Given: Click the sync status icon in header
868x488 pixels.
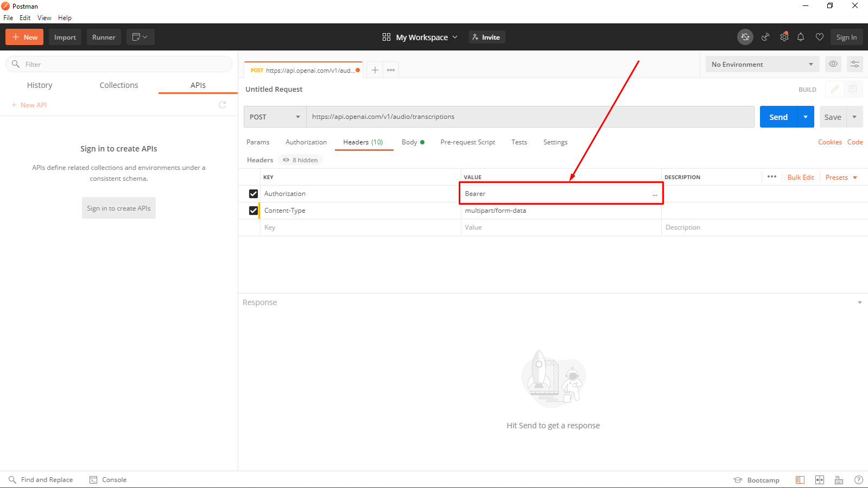Looking at the screenshot, I should 745,37.
